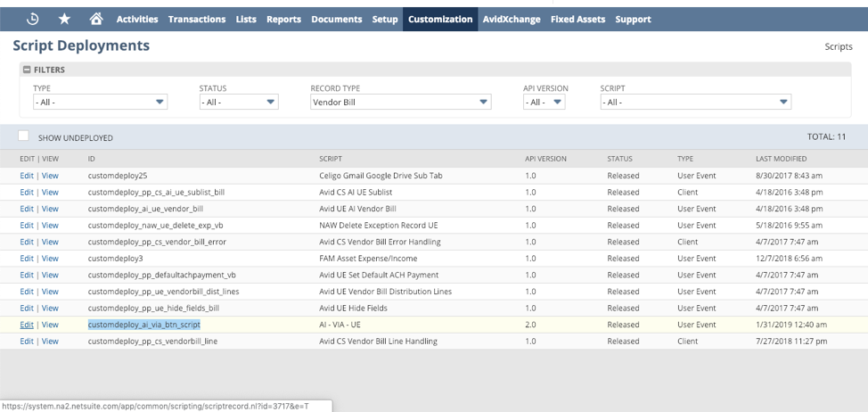The height and width of the screenshot is (412, 868).
Task: Open the Shortcuts star icon
Action: coord(64,19)
